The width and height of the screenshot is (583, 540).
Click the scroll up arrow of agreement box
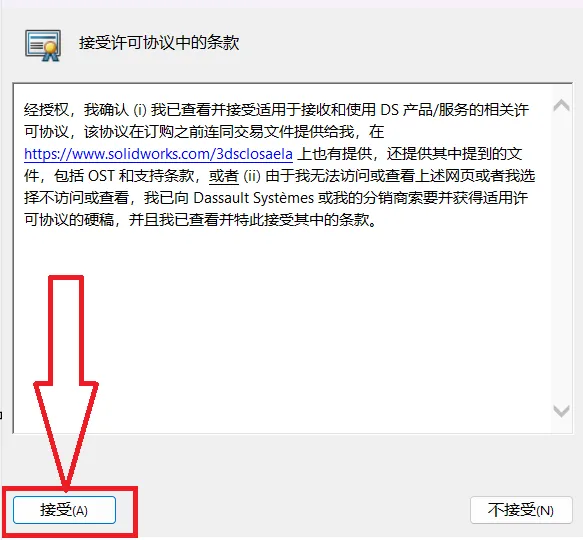click(561, 106)
